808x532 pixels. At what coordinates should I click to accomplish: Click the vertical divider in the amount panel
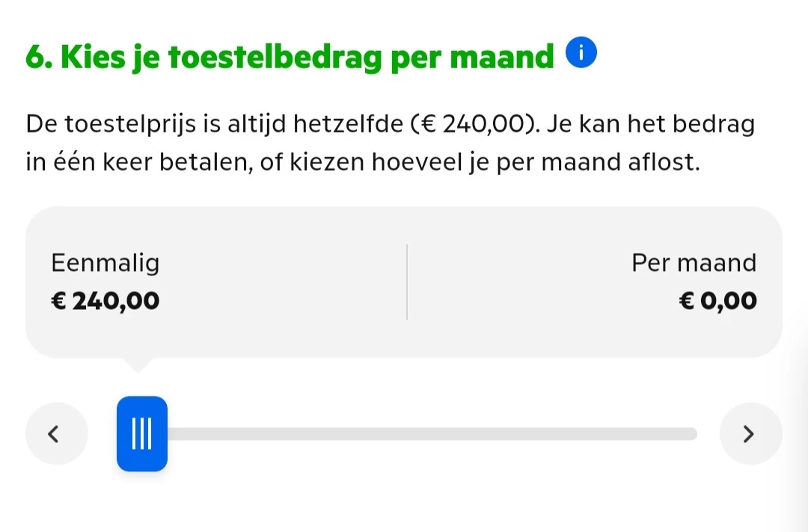[x=407, y=282]
